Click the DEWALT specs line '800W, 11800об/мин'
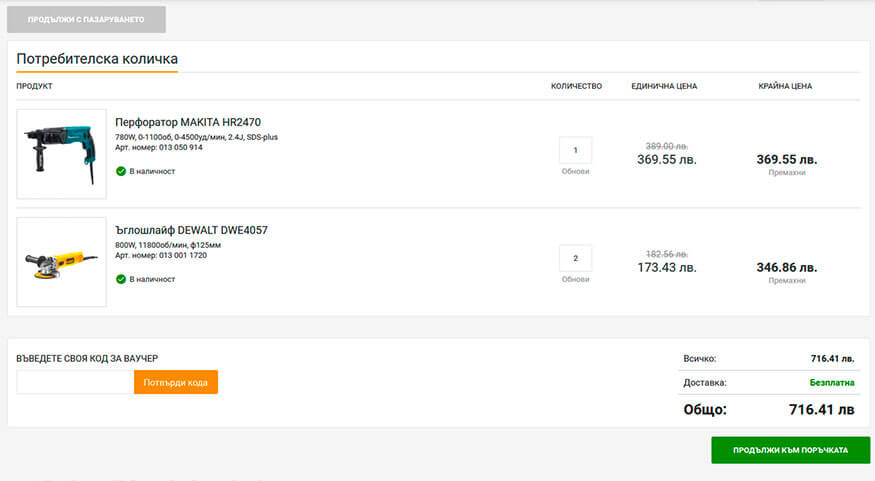 coord(168,245)
